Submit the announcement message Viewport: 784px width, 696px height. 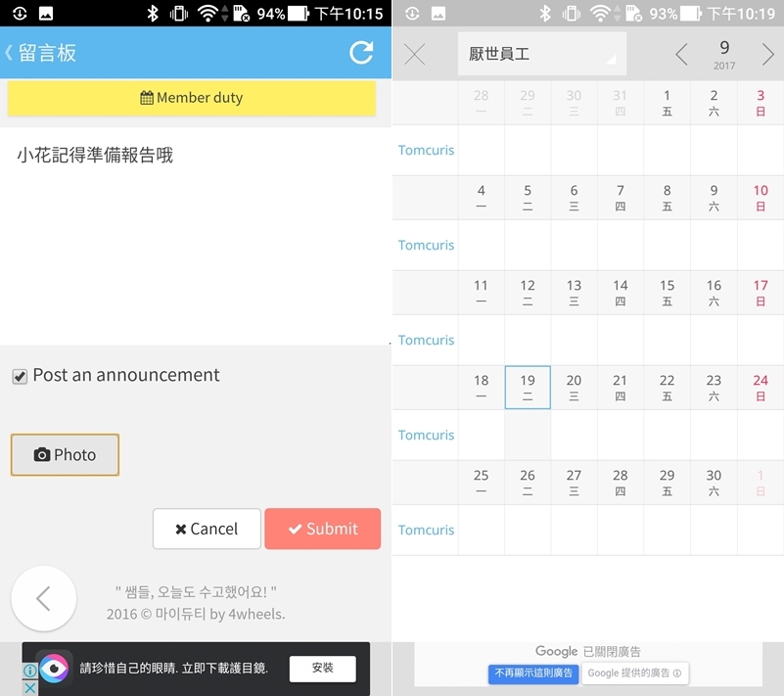point(322,529)
